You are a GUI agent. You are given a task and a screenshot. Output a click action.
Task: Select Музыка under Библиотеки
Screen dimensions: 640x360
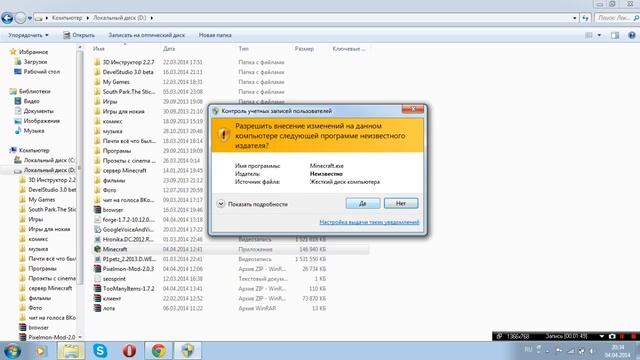(34, 131)
